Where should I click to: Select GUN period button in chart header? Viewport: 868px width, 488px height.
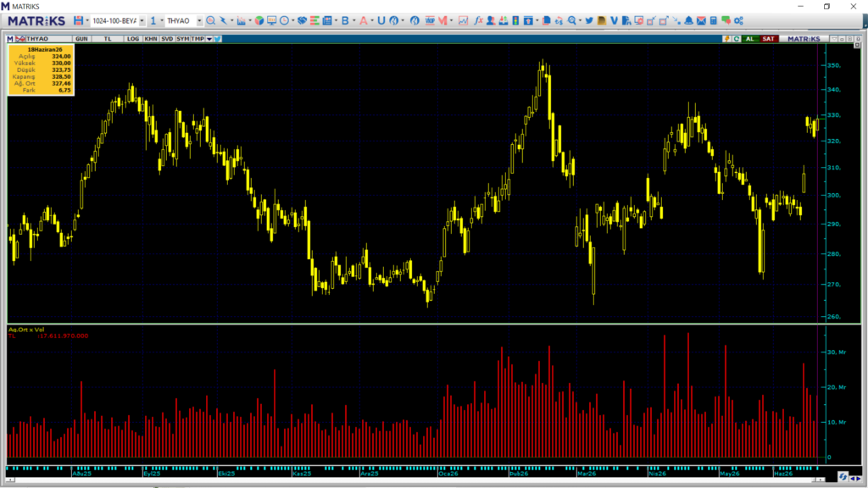81,39
